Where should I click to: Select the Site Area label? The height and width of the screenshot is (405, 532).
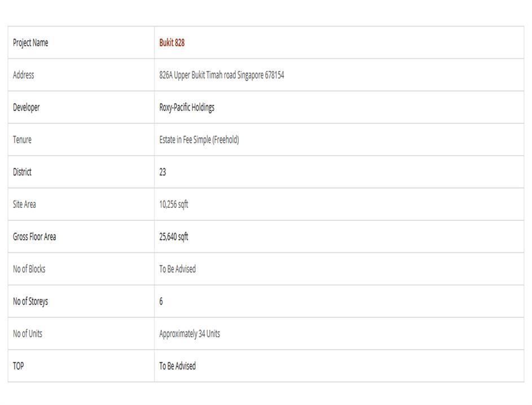pos(25,204)
